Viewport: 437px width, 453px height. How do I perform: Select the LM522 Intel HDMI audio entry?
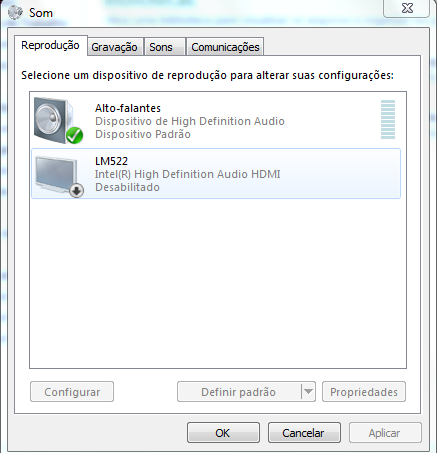tap(216, 174)
